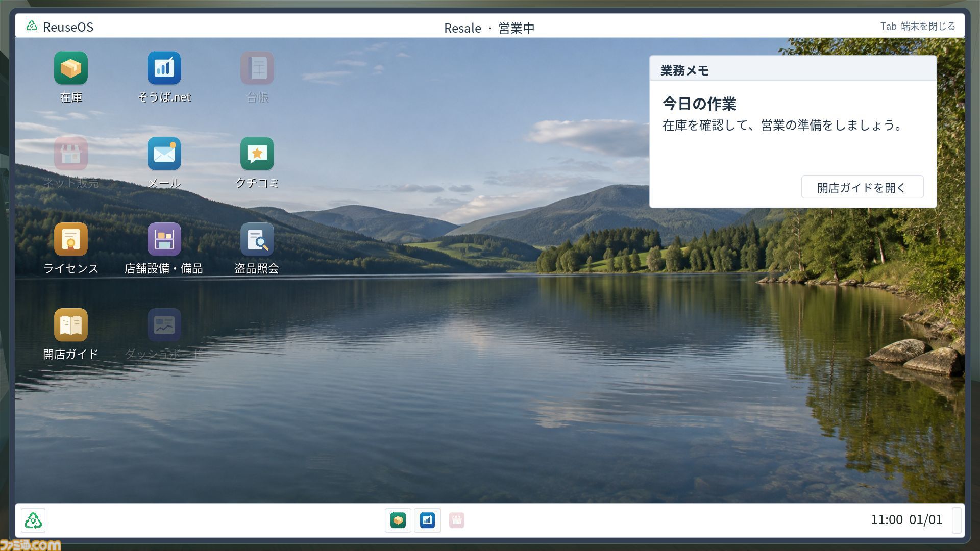Click the 在庫を確認して memo text
980x551 pixels.
click(783, 125)
